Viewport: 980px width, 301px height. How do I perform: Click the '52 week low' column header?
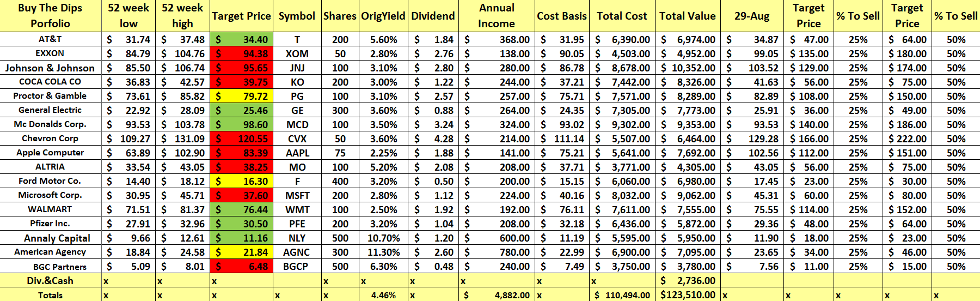pos(128,16)
